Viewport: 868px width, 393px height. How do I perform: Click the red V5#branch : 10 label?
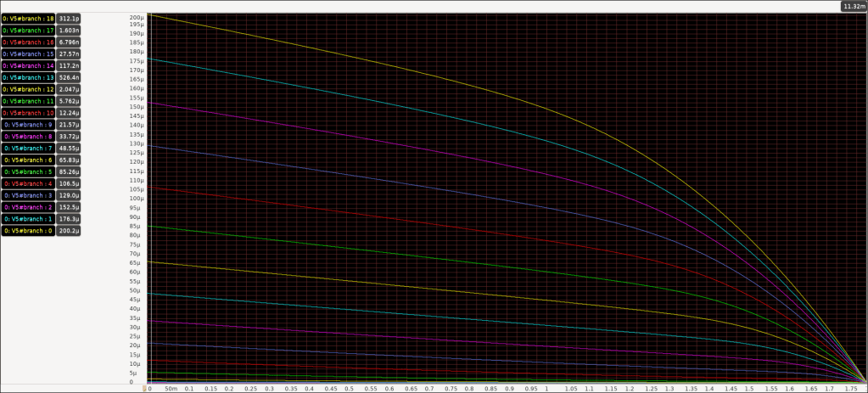point(27,113)
